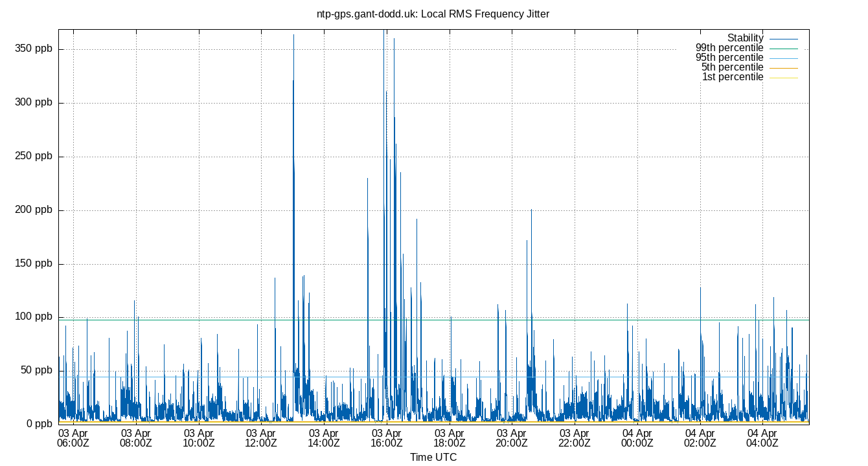868x466 pixels.
Task: Toggle the 99th percentile legend entry
Action: pyautogui.click(x=730, y=47)
